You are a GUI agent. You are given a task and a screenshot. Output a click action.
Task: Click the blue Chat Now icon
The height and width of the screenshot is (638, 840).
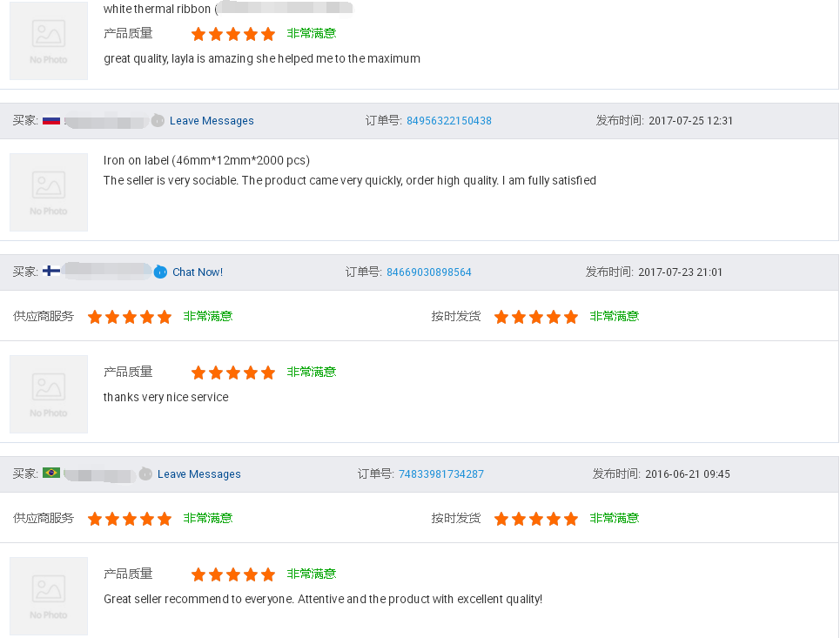pos(160,272)
